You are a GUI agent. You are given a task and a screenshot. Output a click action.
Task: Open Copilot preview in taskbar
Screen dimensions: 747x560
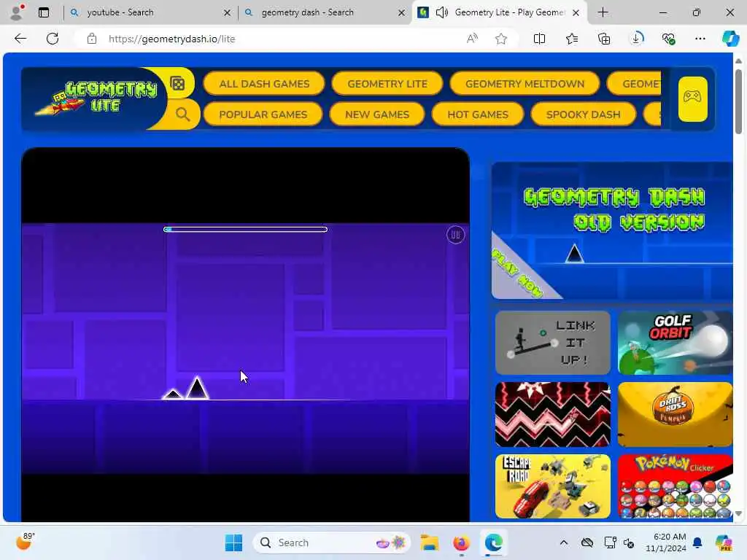pyautogui.click(x=724, y=542)
